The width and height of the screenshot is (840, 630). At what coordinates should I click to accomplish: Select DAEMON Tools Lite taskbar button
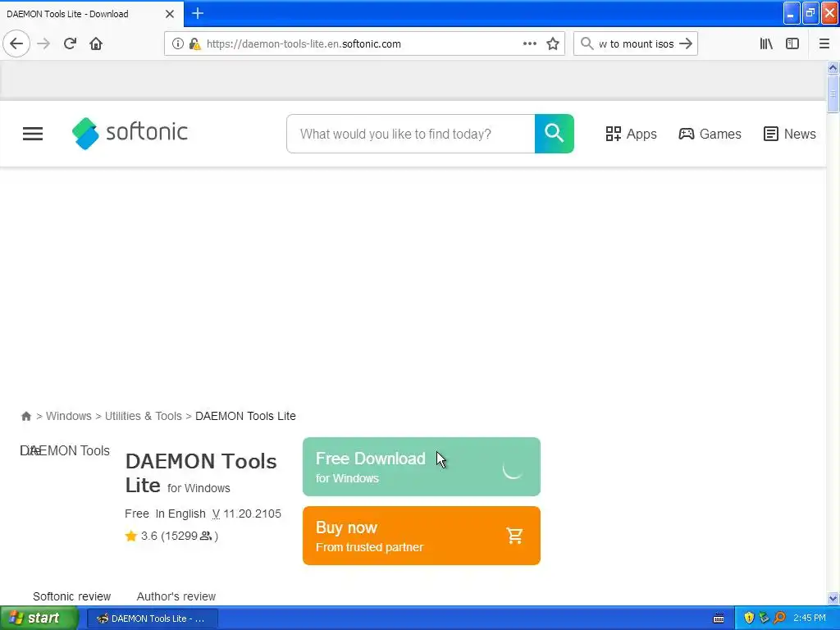click(x=153, y=619)
